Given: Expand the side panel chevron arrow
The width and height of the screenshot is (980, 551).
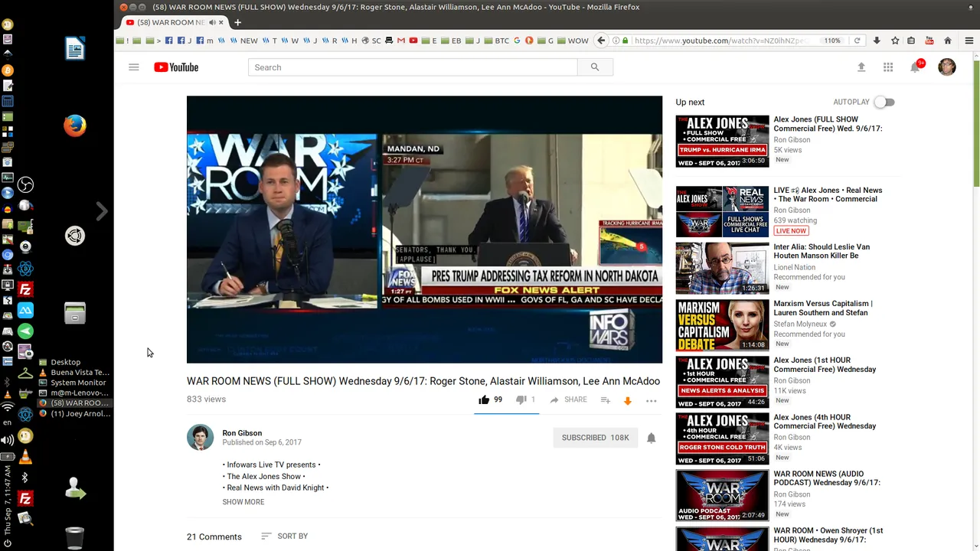Looking at the screenshot, I should pyautogui.click(x=102, y=211).
